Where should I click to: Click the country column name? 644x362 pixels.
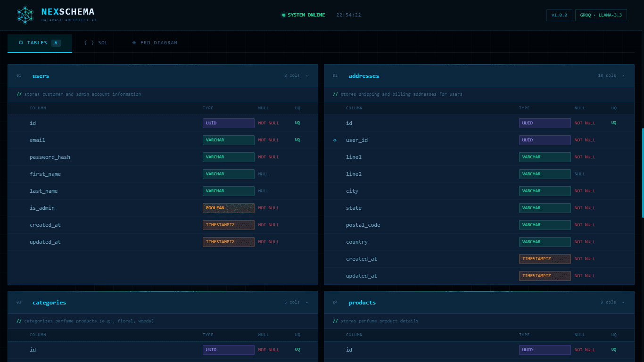tap(357, 242)
